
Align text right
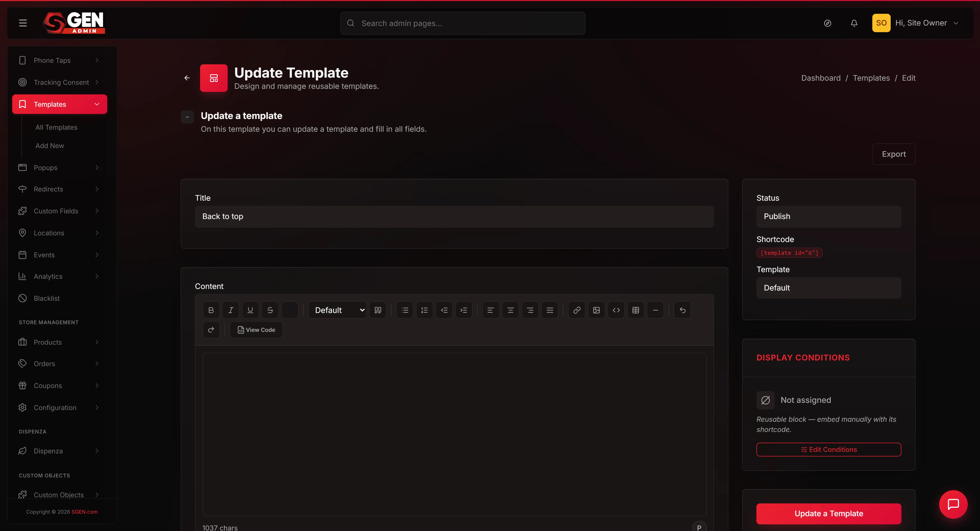coord(530,310)
